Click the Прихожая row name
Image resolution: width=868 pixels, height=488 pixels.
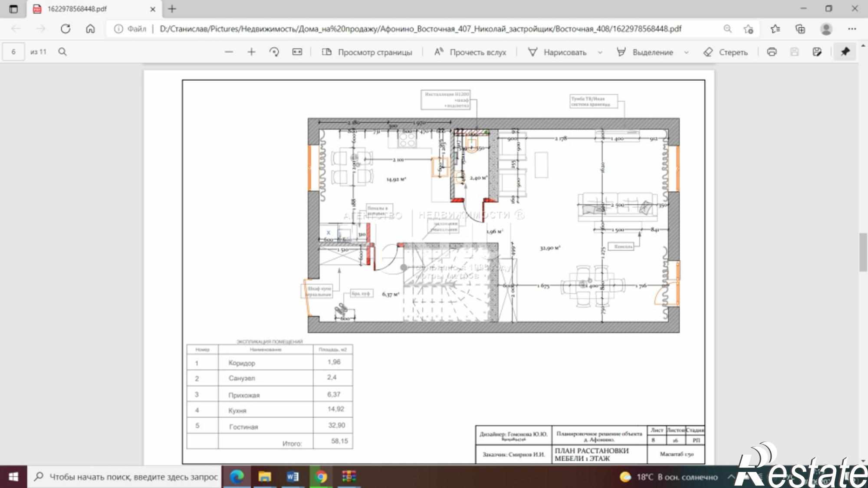tap(244, 395)
